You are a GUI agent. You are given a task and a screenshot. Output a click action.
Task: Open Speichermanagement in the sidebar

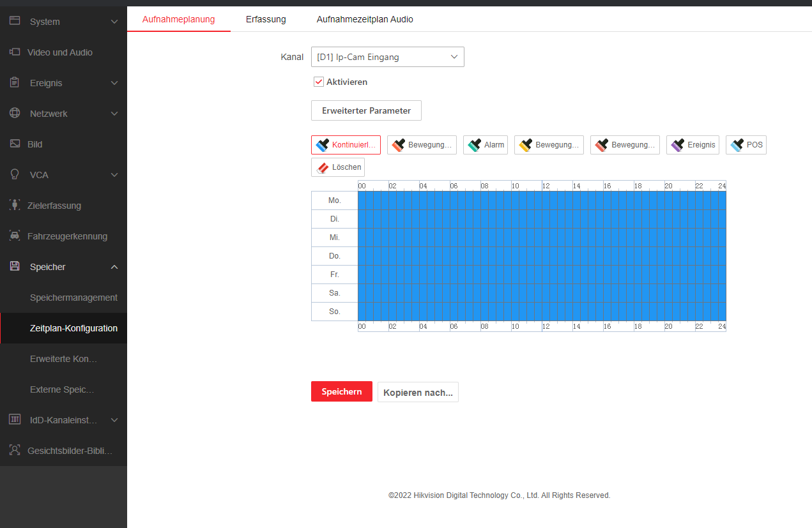pos(73,298)
